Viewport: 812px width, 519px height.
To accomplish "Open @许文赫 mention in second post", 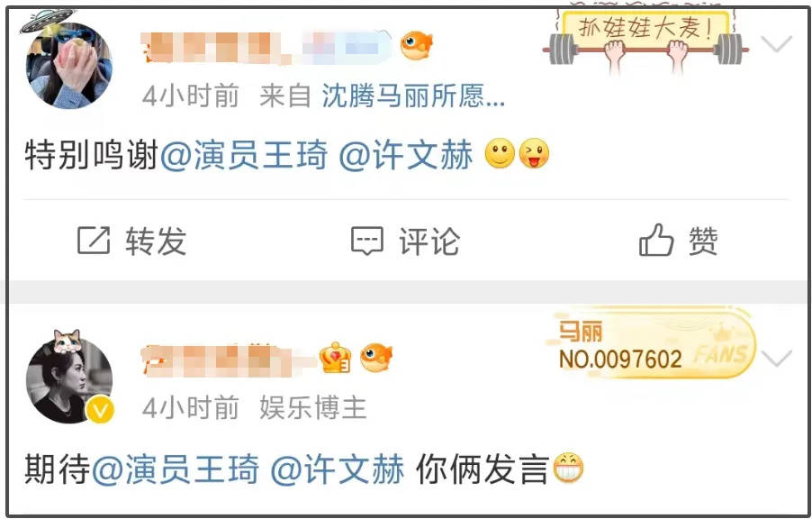I will click(x=337, y=469).
